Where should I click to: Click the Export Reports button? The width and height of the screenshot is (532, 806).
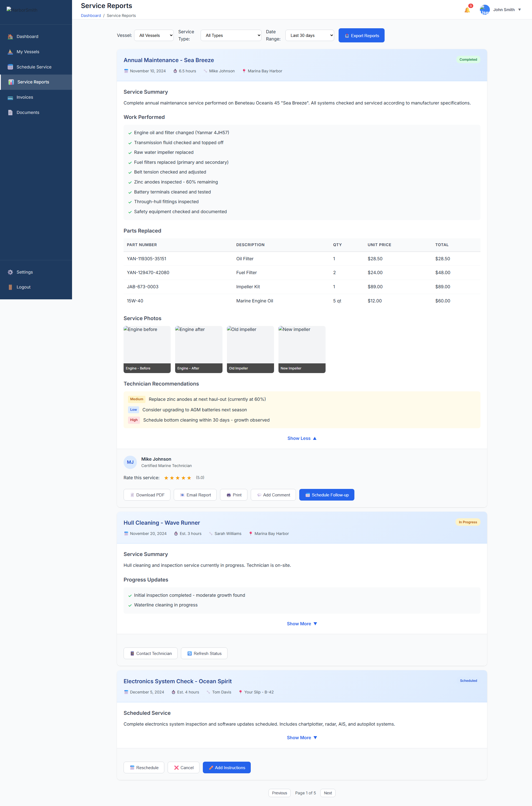coord(361,36)
